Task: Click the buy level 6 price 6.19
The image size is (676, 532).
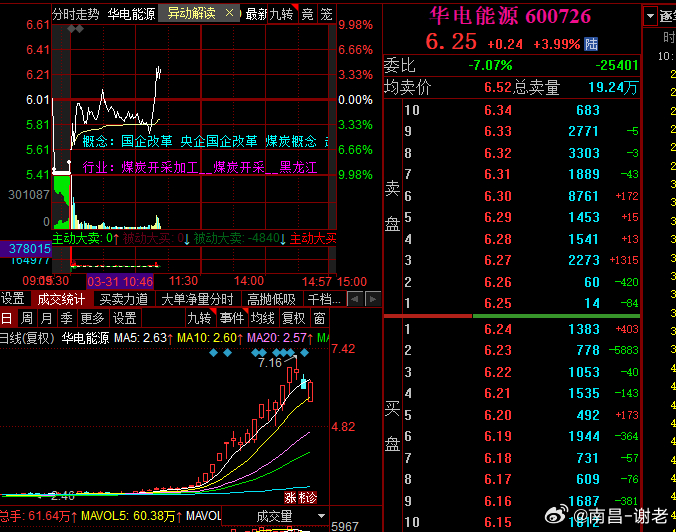Action: click(x=498, y=436)
